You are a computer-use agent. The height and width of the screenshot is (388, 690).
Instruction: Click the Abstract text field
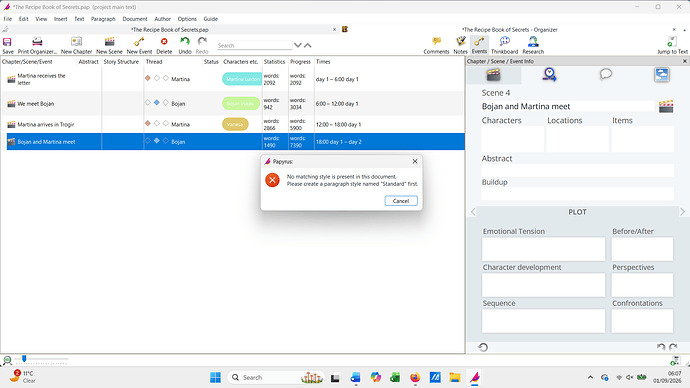click(577, 170)
